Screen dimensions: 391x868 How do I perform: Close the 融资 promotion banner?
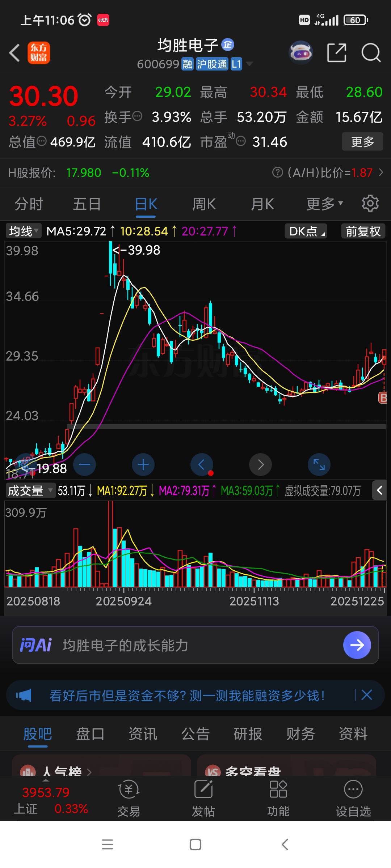point(367,695)
